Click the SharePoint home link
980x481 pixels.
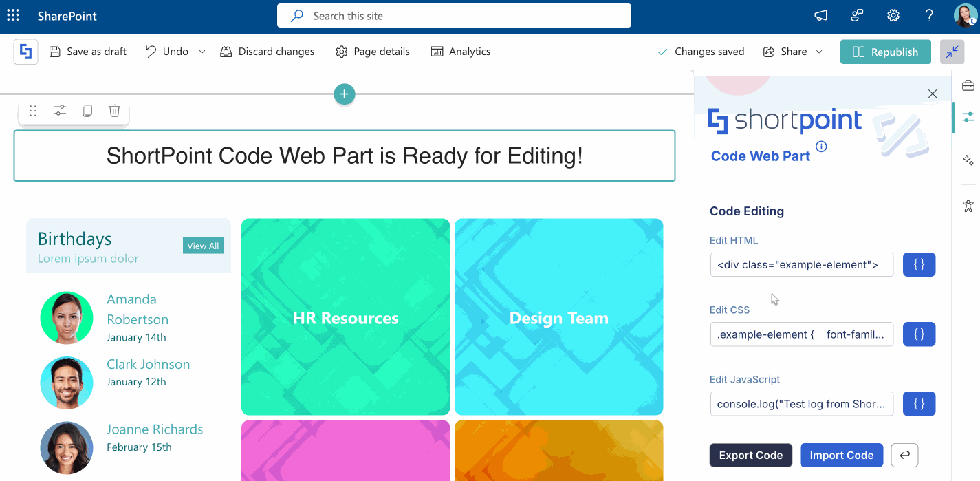(x=67, y=16)
